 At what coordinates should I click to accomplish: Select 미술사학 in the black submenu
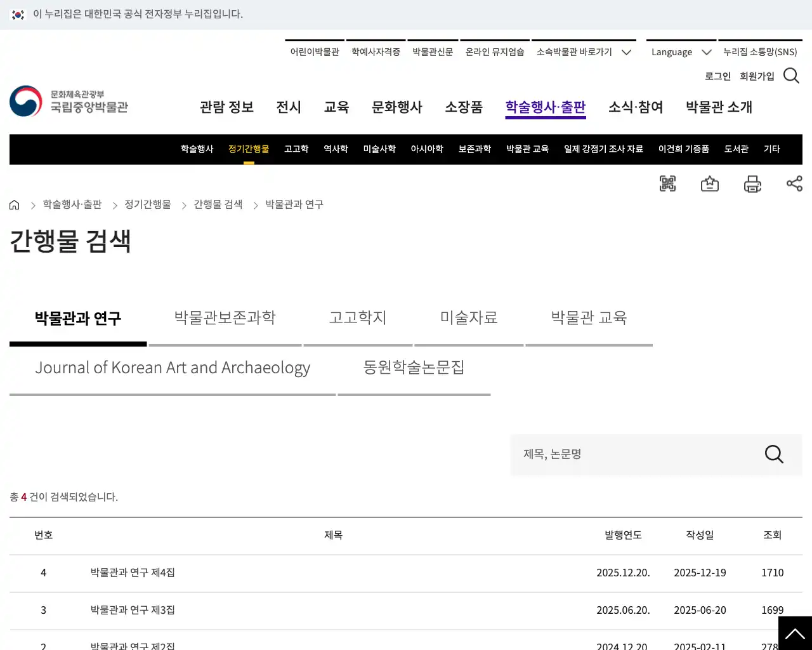(379, 149)
